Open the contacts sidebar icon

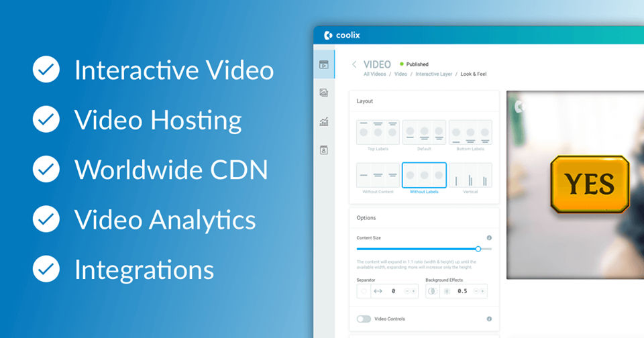pyautogui.click(x=323, y=150)
